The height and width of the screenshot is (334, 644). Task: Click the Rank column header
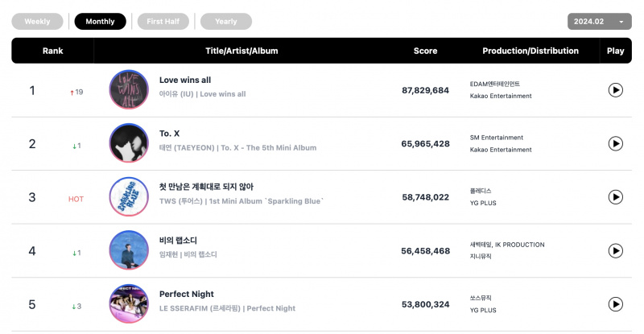pyautogui.click(x=52, y=51)
